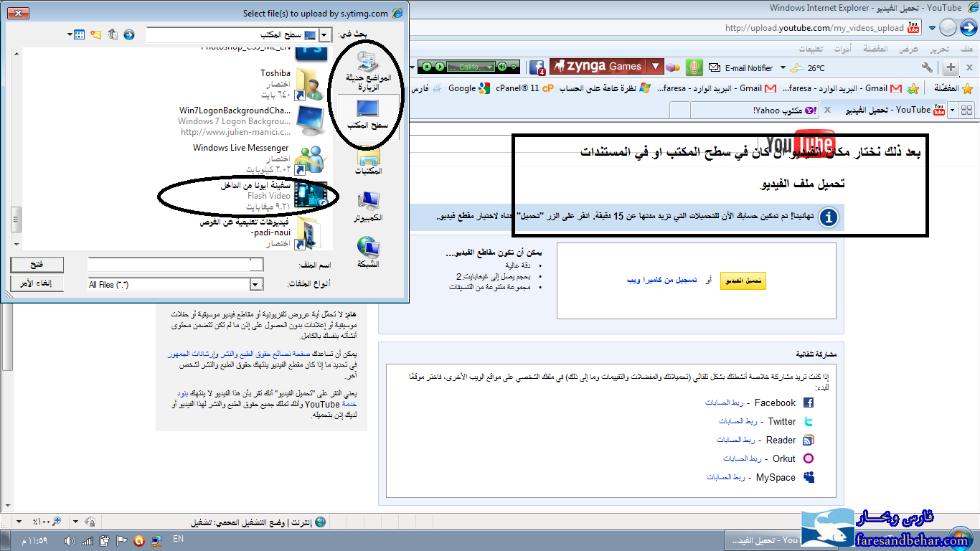The image size is (980, 551).
Task: Open the Network location in the dialog sidebar
Action: [369, 253]
